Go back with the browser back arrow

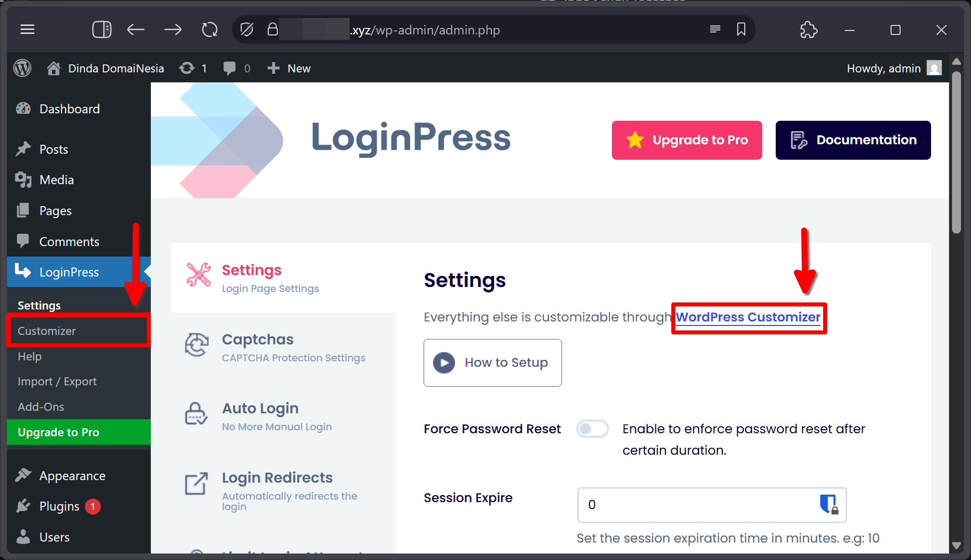(135, 29)
